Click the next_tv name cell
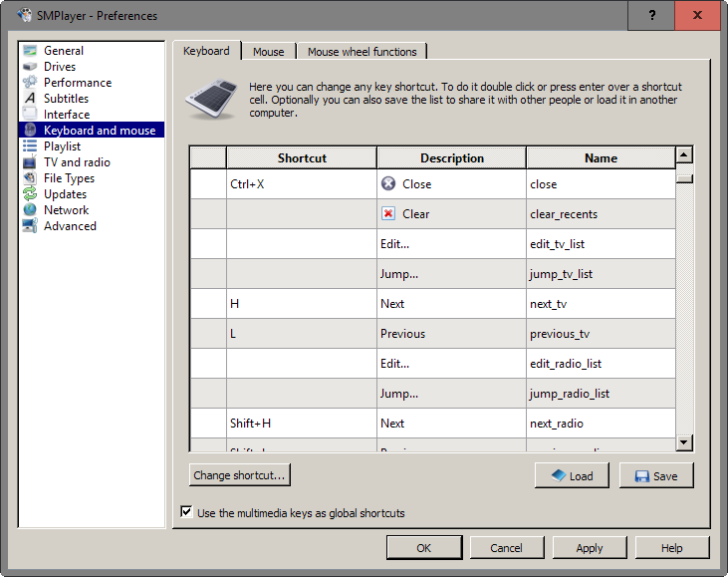The height and width of the screenshot is (577, 728). pyautogui.click(x=601, y=303)
